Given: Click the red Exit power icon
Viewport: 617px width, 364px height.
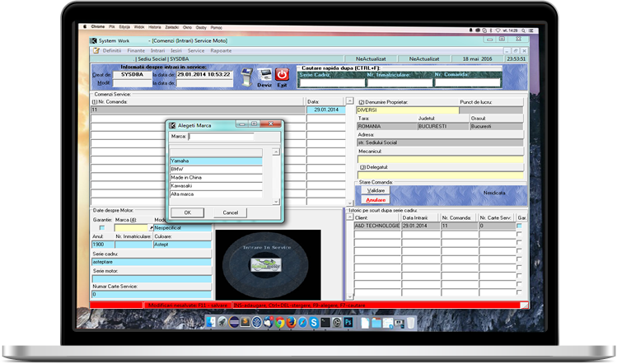Looking at the screenshot, I should coord(283,75).
